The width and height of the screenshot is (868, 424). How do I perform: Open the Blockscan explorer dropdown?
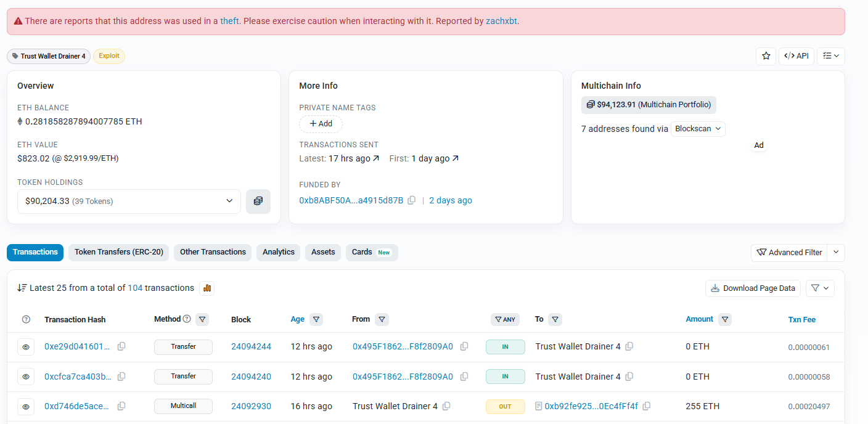pos(698,129)
